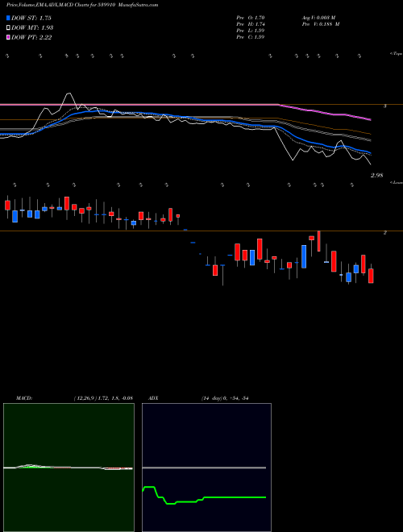Click the last red candlestick on the right
The image size is (403, 532).
pyautogui.click(x=371, y=276)
